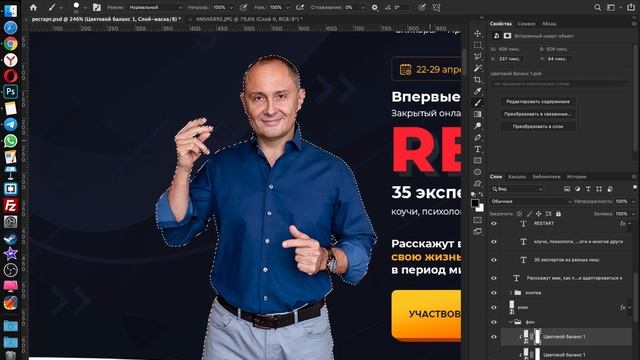Toggle the layer filter on/off switch

[x=635, y=188]
